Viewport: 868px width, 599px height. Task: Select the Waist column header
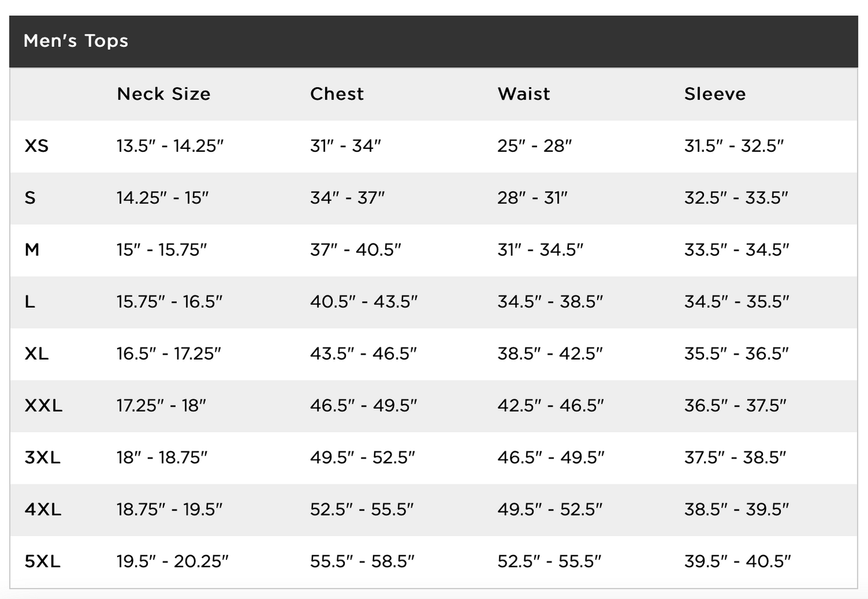pos(524,94)
